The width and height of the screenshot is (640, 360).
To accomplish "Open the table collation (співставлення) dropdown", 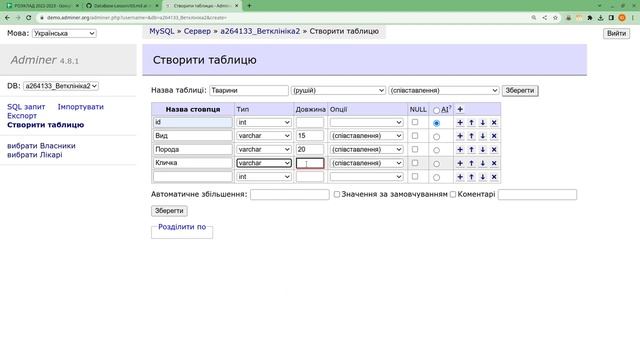I will click(x=444, y=90).
